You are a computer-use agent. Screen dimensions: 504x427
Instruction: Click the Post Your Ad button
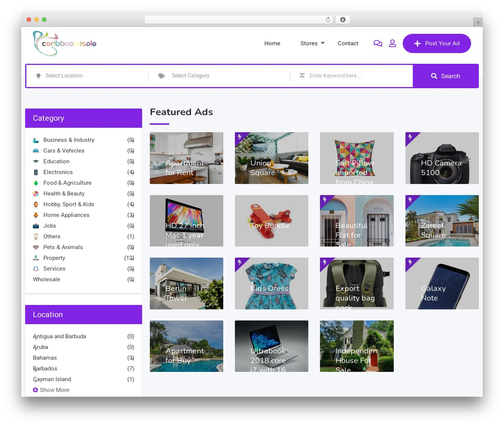(x=437, y=43)
